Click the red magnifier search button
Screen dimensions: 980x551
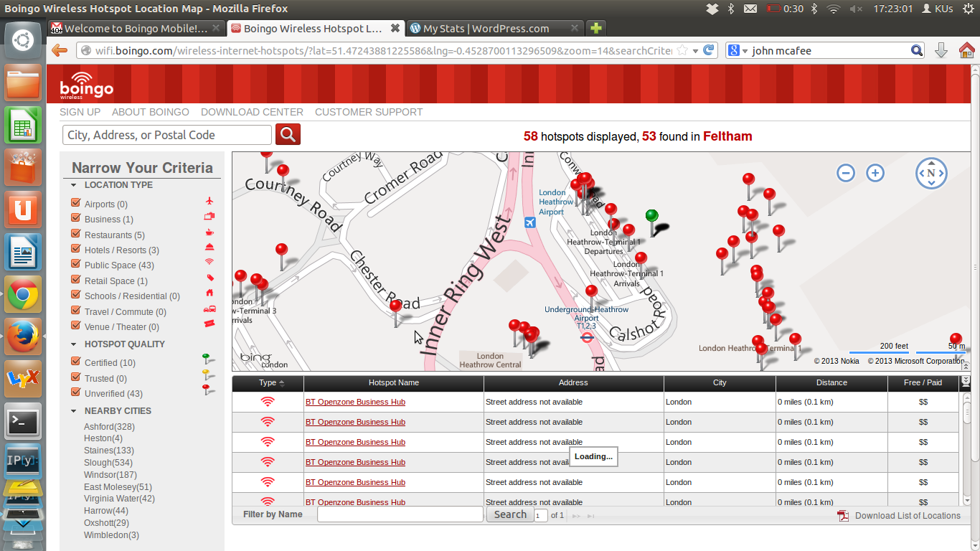pos(288,135)
